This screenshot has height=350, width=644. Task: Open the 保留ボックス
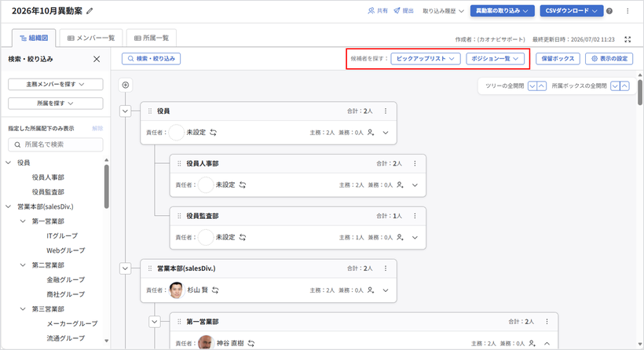pos(558,59)
